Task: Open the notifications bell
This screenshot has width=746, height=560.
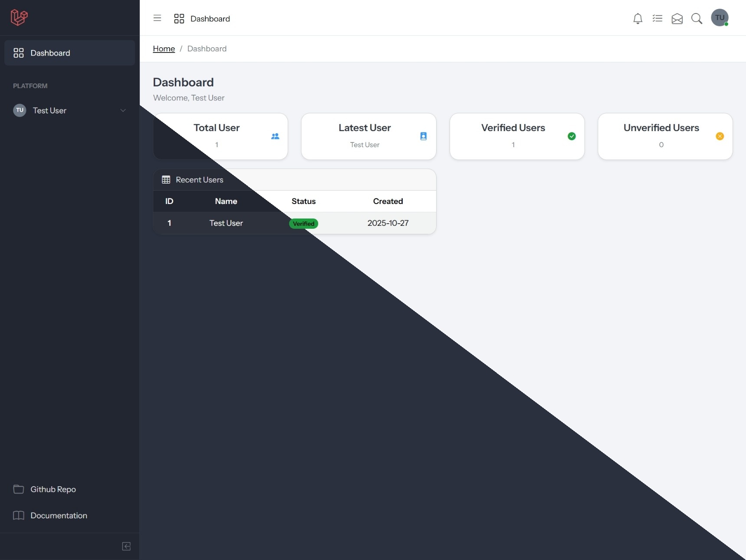Action: click(x=638, y=19)
